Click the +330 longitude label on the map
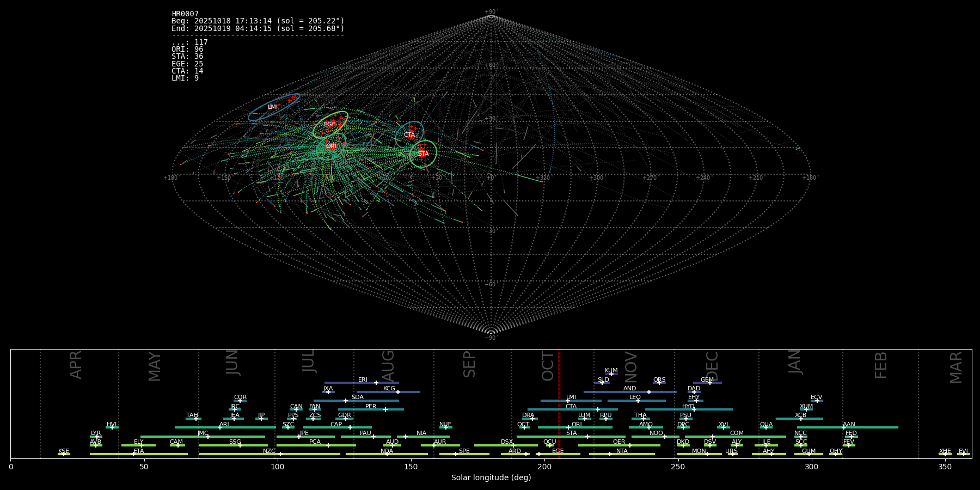The image size is (980, 490). [x=543, y=178]
